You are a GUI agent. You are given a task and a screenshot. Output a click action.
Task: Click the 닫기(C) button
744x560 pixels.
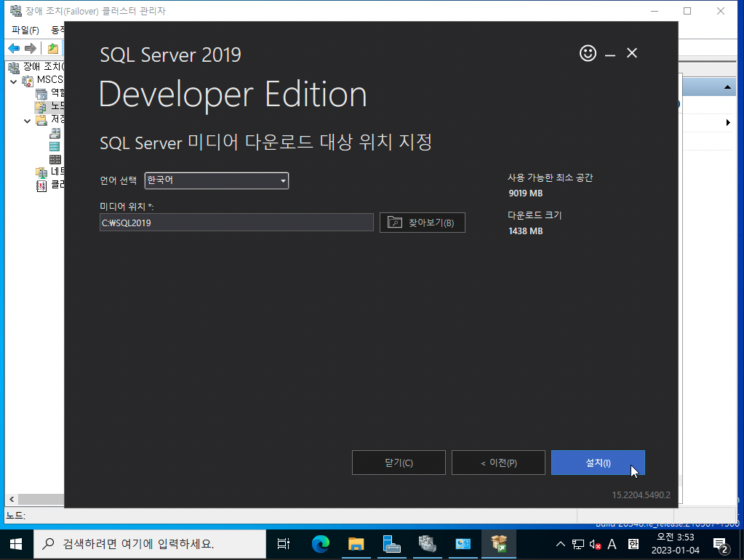coord(399,463)
